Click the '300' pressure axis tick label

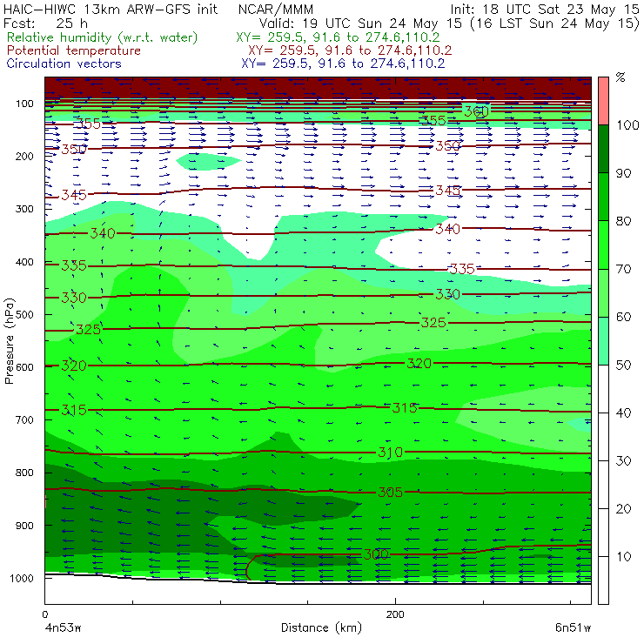(25, 209)
